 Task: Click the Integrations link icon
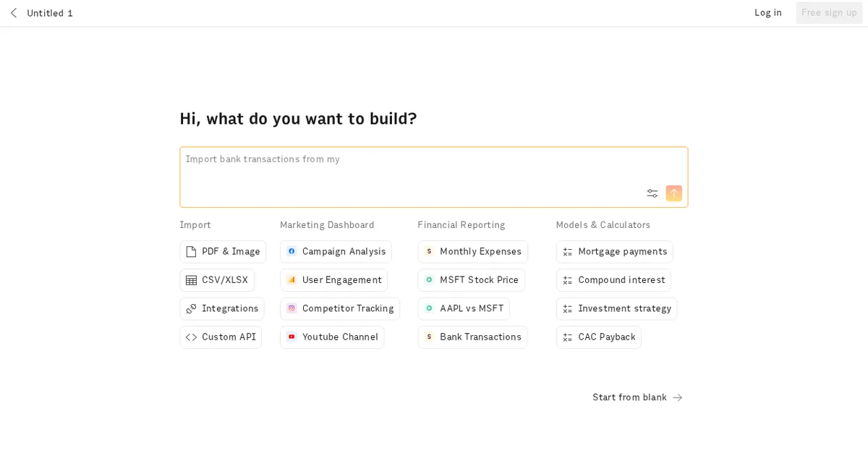[x=191, y=308]
